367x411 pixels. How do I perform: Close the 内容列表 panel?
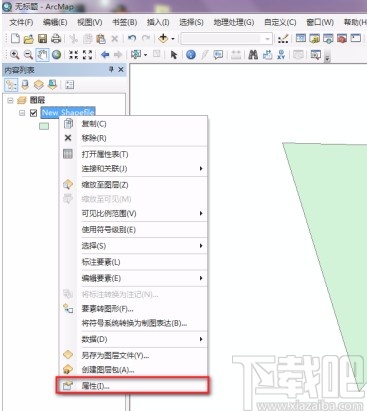click(121, 69)
